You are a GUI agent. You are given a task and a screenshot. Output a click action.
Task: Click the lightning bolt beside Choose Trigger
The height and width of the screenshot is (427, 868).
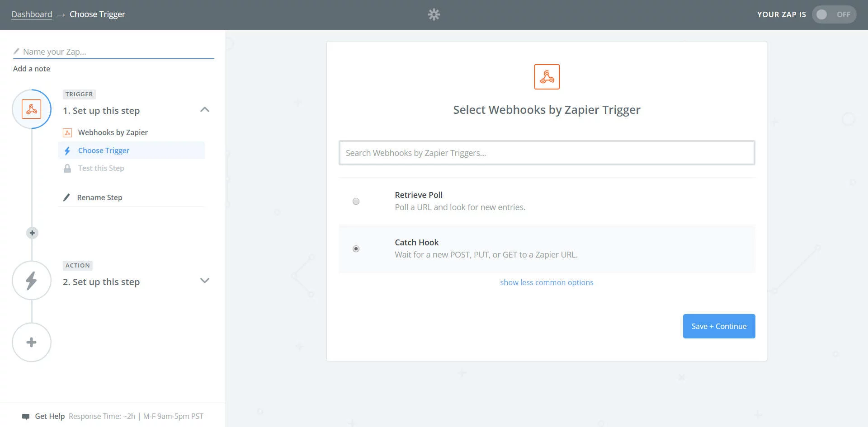click(67, 150)
